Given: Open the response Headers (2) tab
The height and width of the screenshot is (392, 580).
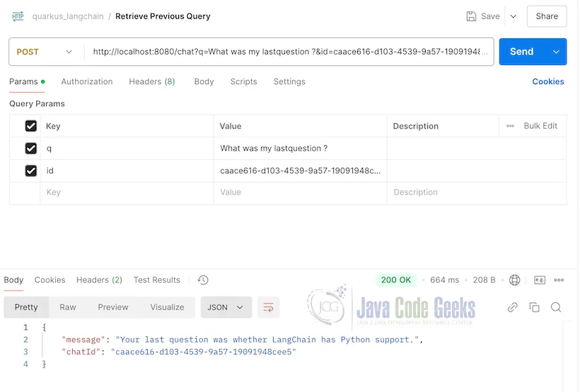Looking at the screenshot, I should point(99,280).
